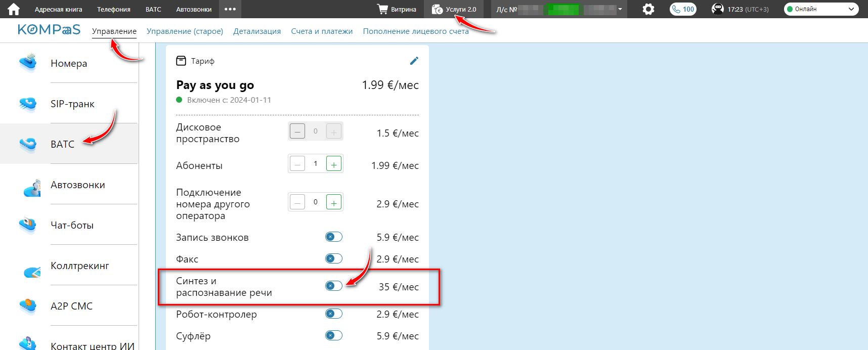Decrease Абоненты count with minus

(297, 164)
